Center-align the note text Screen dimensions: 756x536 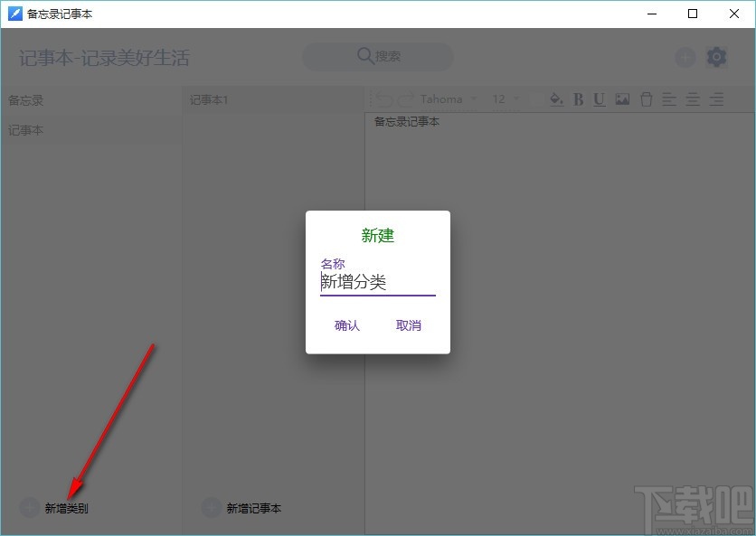[x=692, y=99]
